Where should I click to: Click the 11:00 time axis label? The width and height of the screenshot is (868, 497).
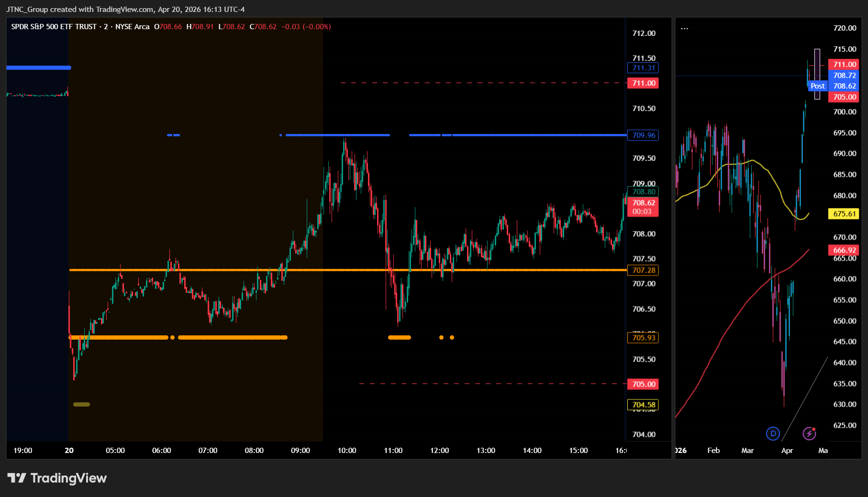pos(393,451)
